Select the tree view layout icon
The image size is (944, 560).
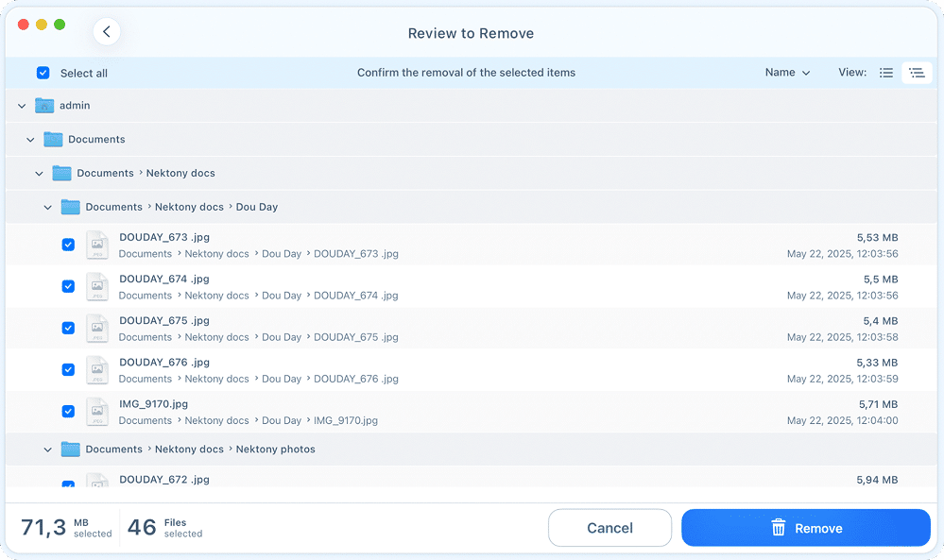(x=916, y=72)
